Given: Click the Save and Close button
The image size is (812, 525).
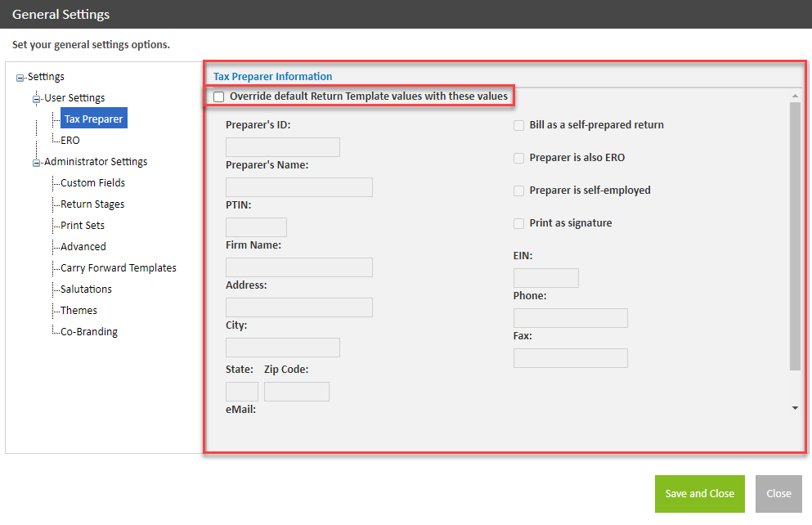Looking at the screenshot, I should click(699, 494).
